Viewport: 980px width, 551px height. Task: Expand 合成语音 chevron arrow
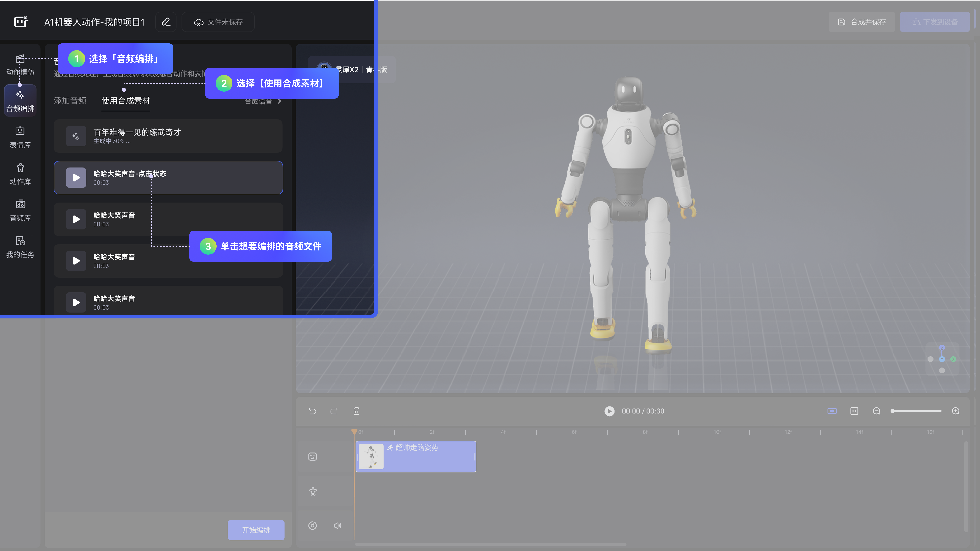tap(280, 101)
